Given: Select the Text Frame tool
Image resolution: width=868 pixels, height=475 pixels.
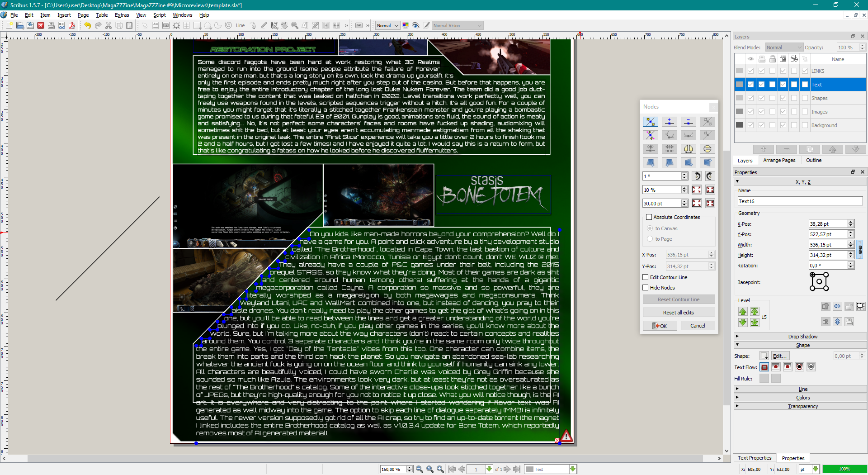Looking at the screenshot, I should click(156, 25).
